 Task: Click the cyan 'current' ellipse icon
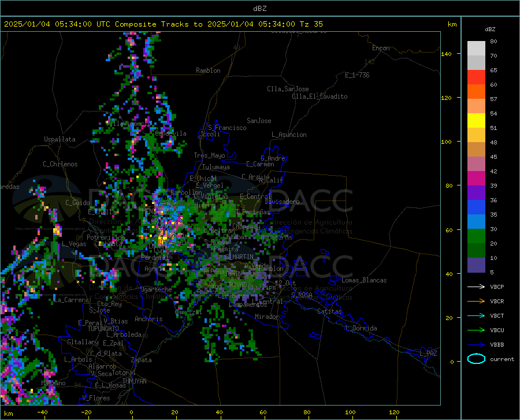(x=476, y=359)
